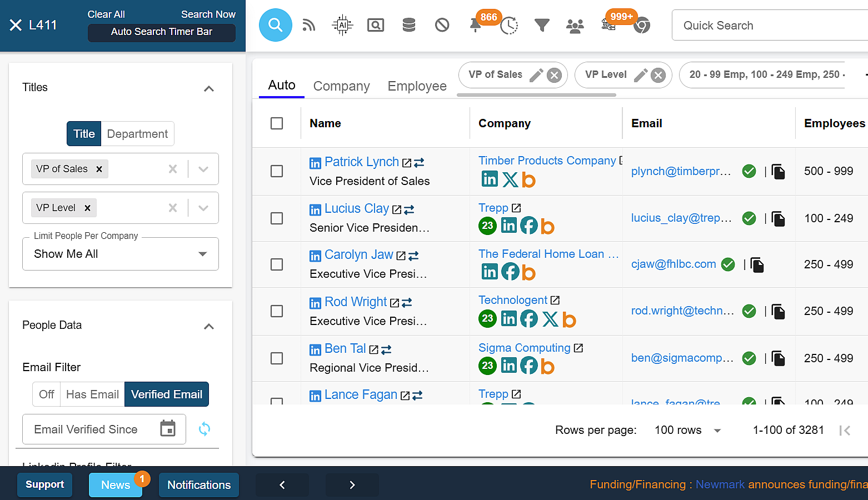Image resolution: width=868 pixels, height=500 pixels.
Task: Check the Patrick Lynch row checkbox
Action: point(277,171)
